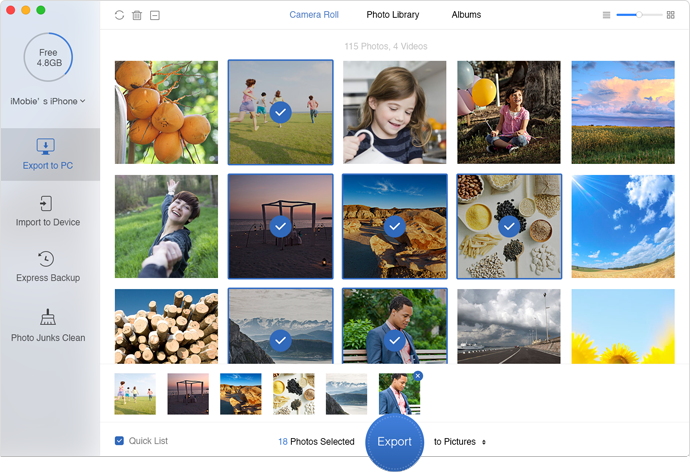Image resolution: width=690 pixels, height=472 pixels.
Task: Deselect the children running photo checkmark
Action: 280,113
